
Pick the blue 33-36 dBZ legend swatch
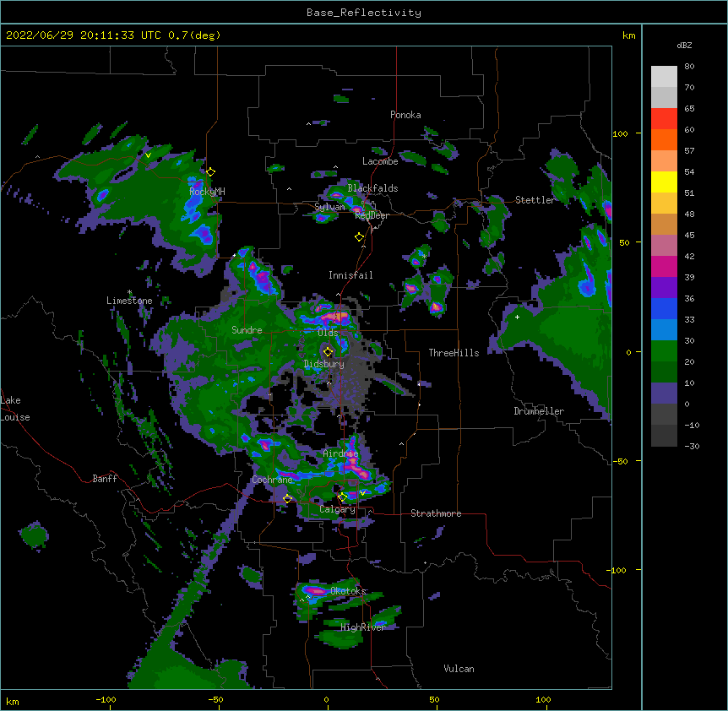[x=664, y=308]
